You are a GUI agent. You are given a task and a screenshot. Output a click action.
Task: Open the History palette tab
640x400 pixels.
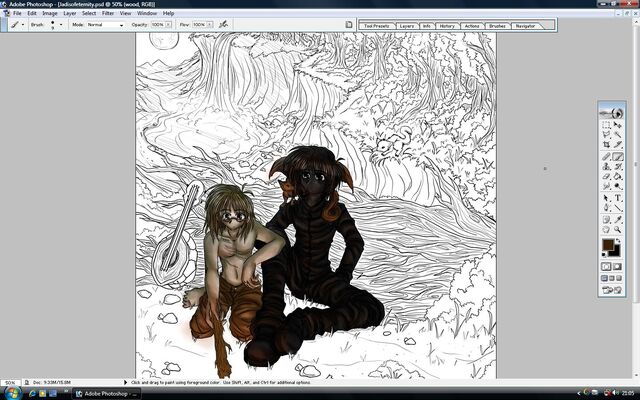point(447,26)
